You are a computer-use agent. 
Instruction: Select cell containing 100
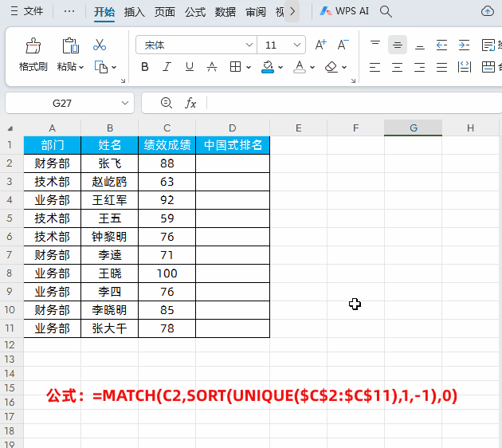(x=167, y=273)
